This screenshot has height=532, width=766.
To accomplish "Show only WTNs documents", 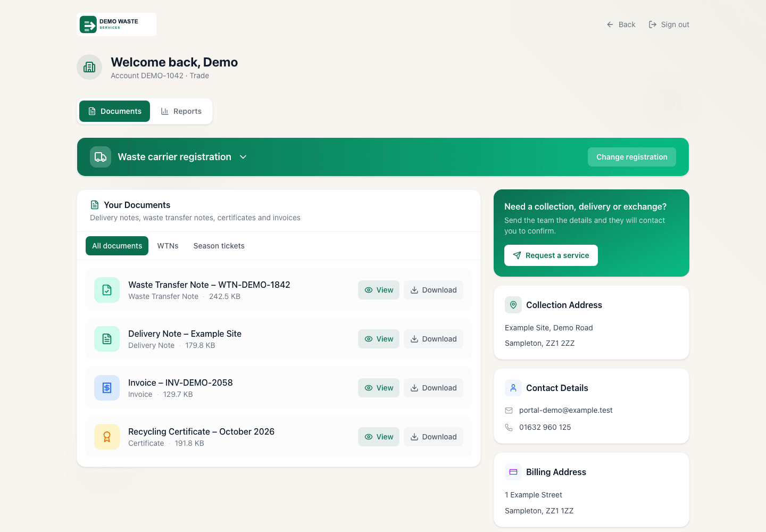I will [x=168, y=246].
